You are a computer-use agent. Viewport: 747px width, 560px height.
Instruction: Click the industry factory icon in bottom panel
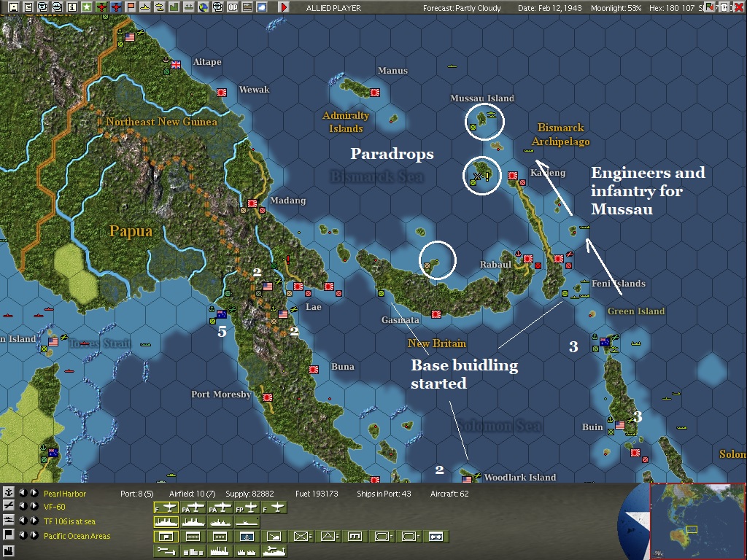9,551
